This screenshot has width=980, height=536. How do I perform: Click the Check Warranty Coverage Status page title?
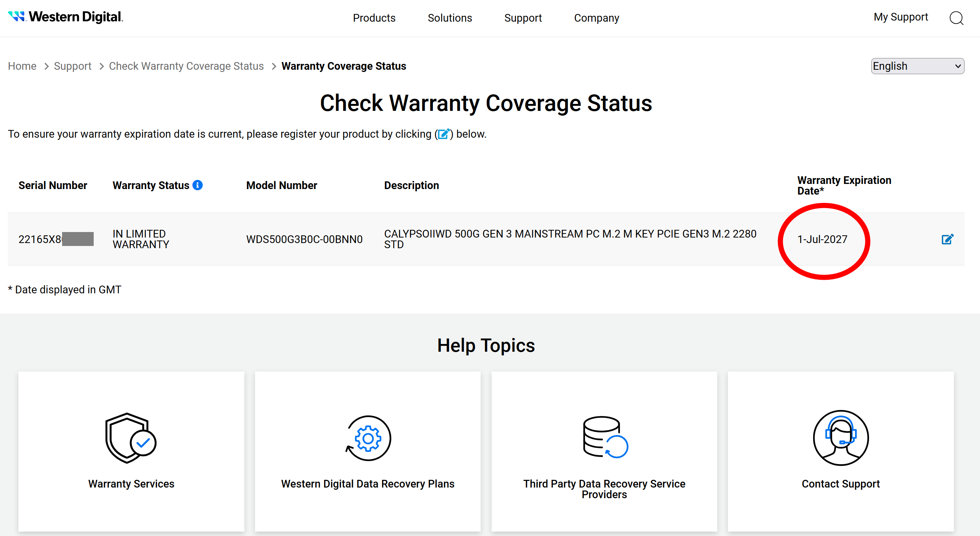click(x=486, y=103)
